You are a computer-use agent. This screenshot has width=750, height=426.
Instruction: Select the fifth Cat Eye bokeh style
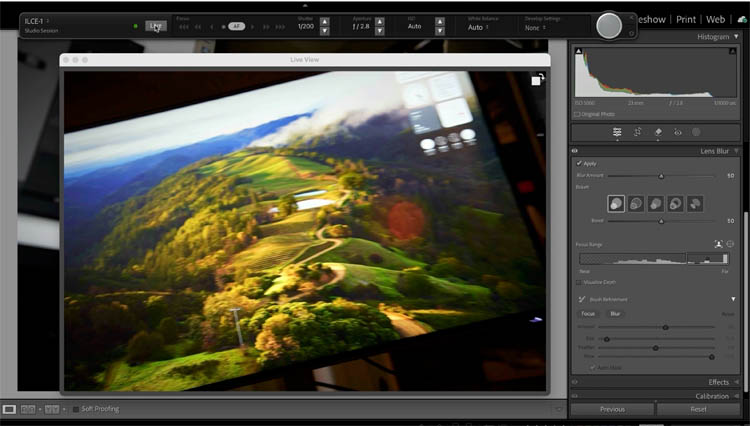coord(695,204)
